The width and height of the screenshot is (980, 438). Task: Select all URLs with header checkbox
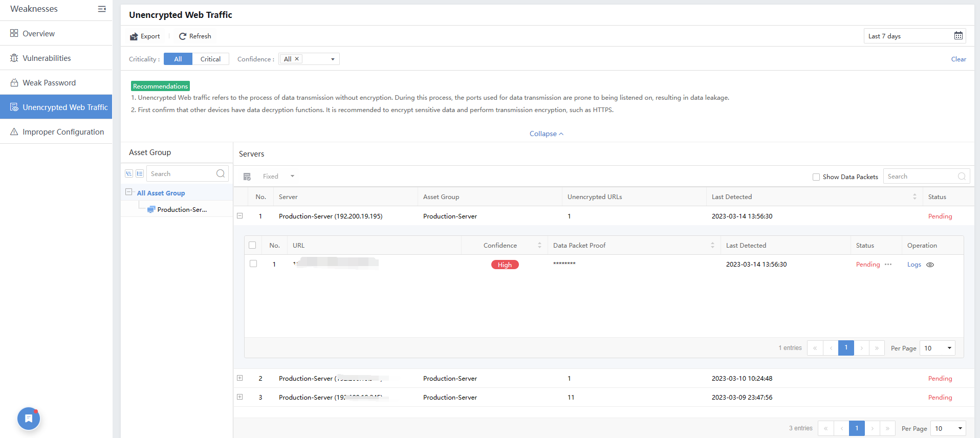coord(252,246)
